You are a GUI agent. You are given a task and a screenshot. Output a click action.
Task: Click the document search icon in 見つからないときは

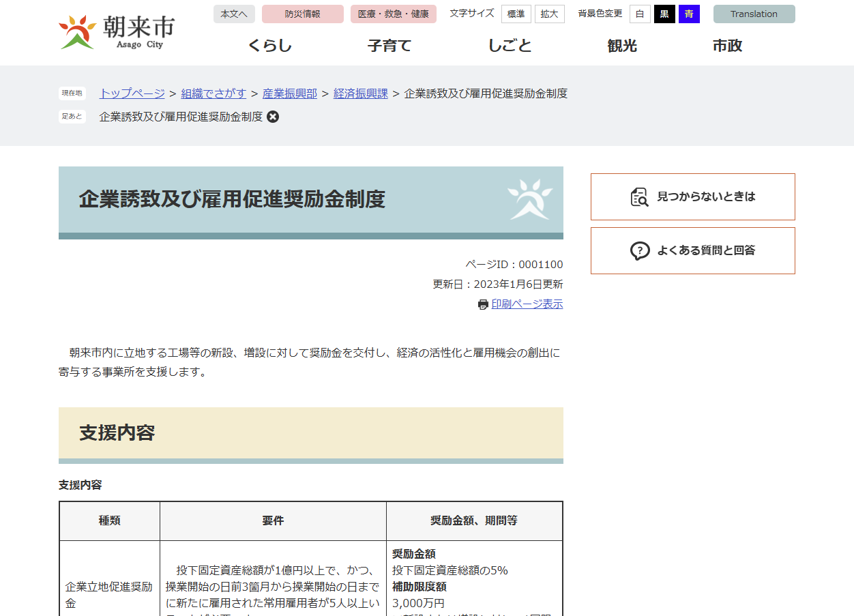coord(639,197)
